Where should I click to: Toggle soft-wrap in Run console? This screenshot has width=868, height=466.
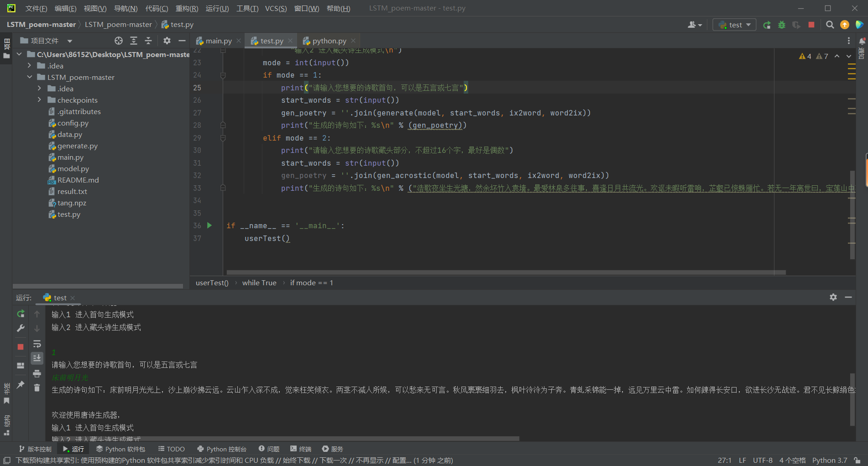click(x=37, y=344)
